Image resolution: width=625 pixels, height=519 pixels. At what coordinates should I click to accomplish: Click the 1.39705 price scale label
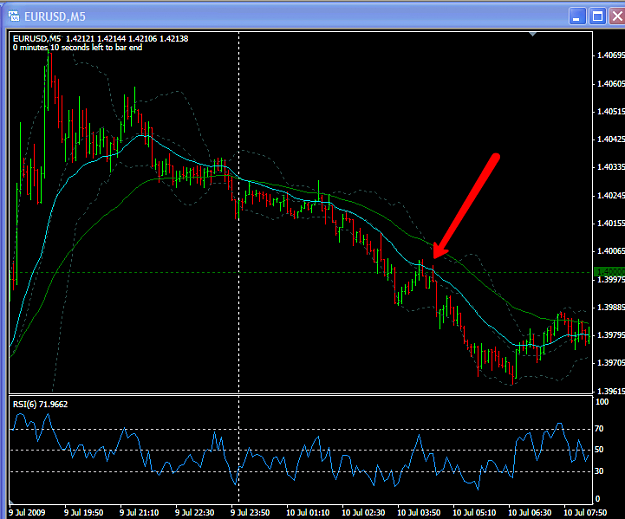[x=611, y=363]
